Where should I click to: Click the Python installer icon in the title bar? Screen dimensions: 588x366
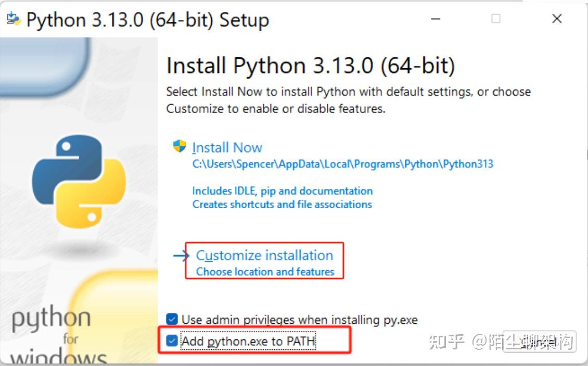coord(13,18)
